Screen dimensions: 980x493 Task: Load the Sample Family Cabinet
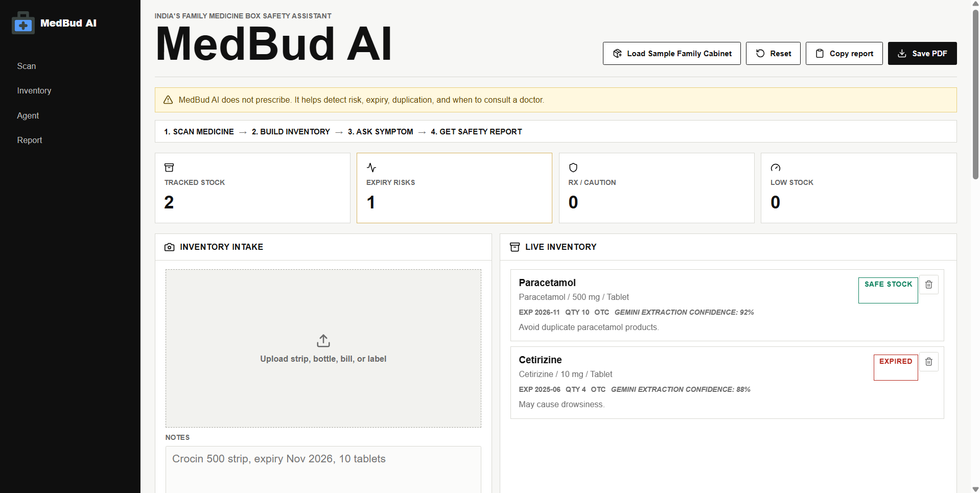[x=671, y=53]
